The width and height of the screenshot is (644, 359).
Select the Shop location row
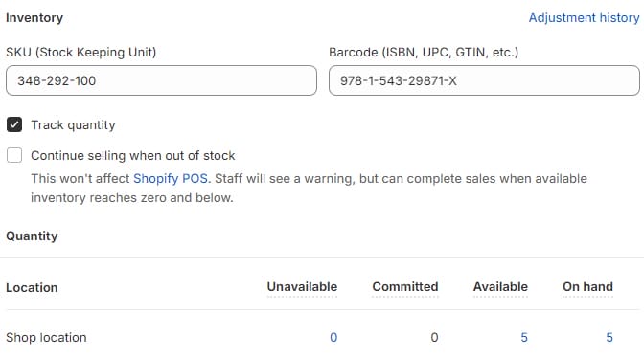click(322, 338)
